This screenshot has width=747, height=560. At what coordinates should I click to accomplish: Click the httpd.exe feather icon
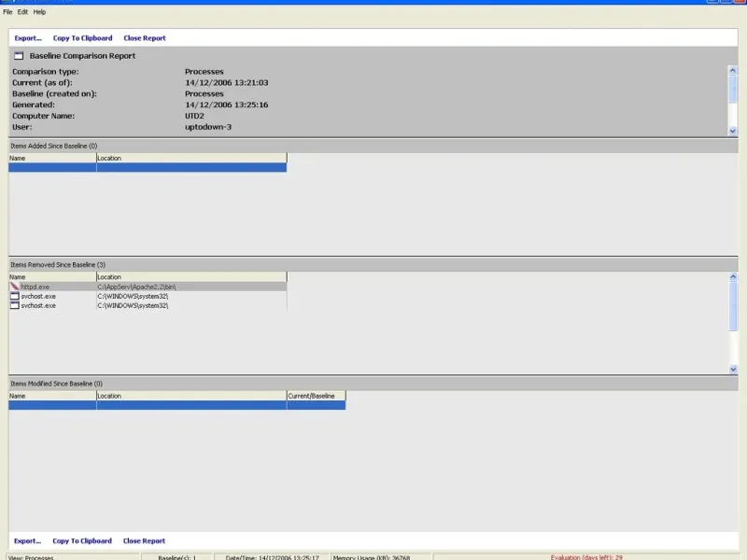[x=15, y=287]
